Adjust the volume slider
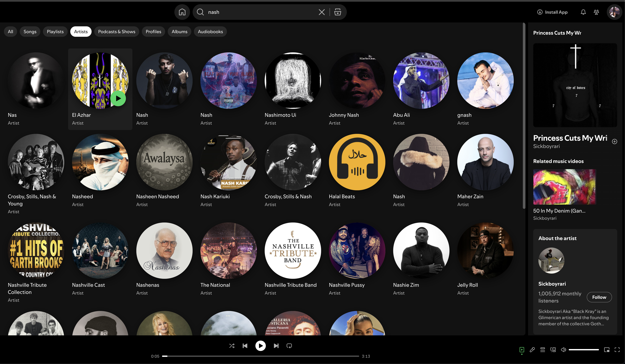Screen dimensions: 625x364 pos(584,350)
